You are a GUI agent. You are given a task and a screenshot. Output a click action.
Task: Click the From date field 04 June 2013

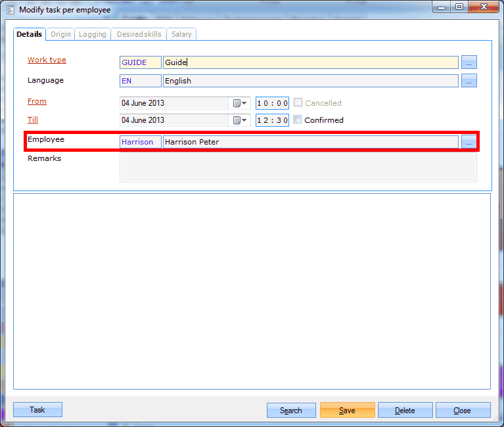click(174, 103)
